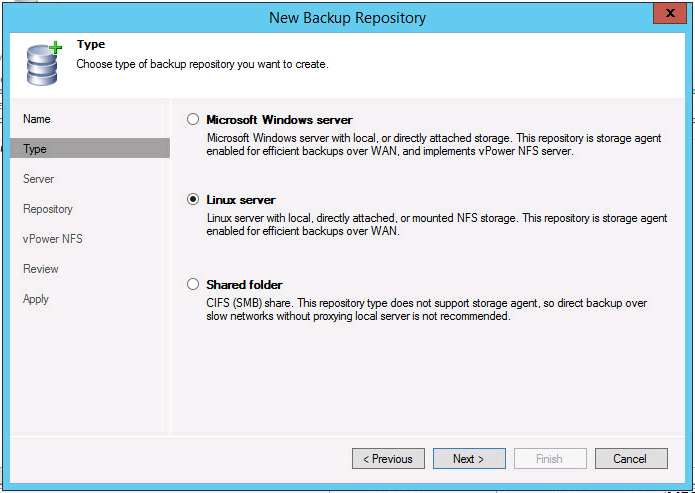Open the Review step in sidebar
Image resolution: width=695 pixels, height=493 pixels.
41,269
